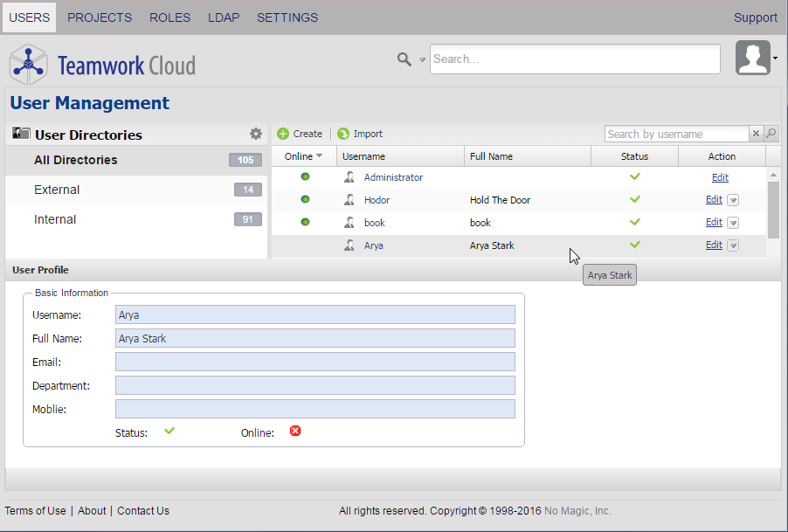The width and height of the screenshot is (788, 532).
Task: Open the search options dropdown arrow
Action: point(422,59)
